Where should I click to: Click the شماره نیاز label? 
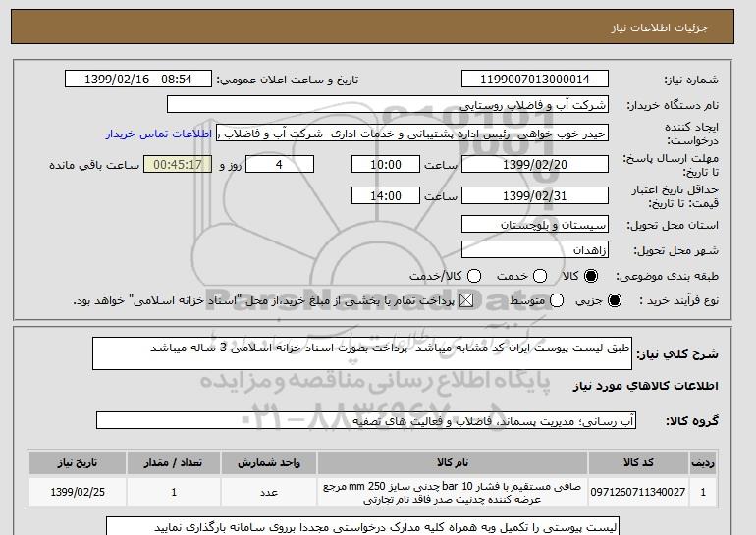691,80
